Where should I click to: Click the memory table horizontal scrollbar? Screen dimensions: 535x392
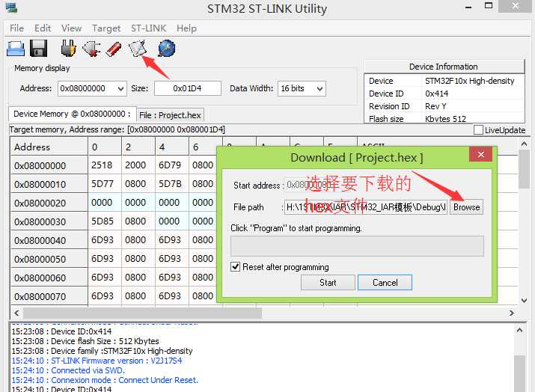coord(142,313)
